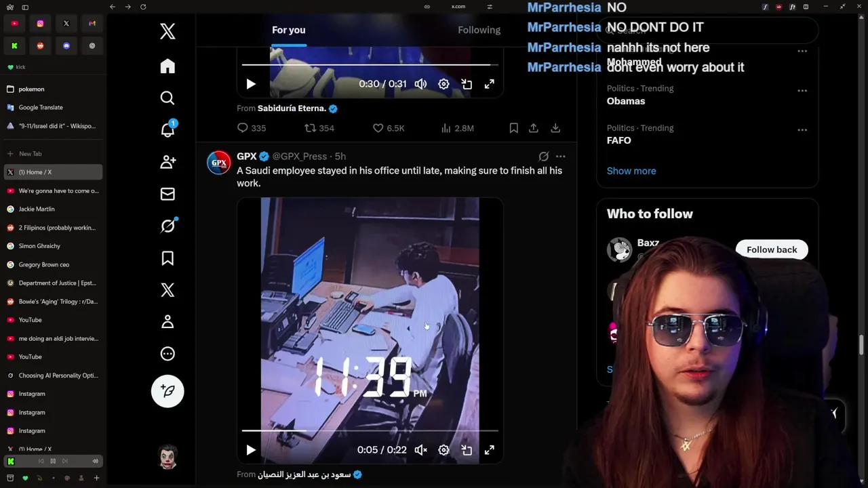Image resolution: width=868 pixels, height=488 pixels.
Task: Open settings gear on the 0:22 video
Action: pyautogui.click(x=443, y=450)
